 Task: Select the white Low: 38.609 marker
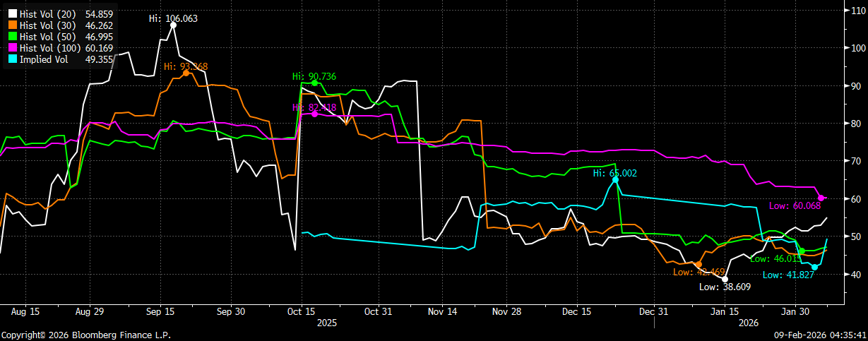click(x=725, y=279)
